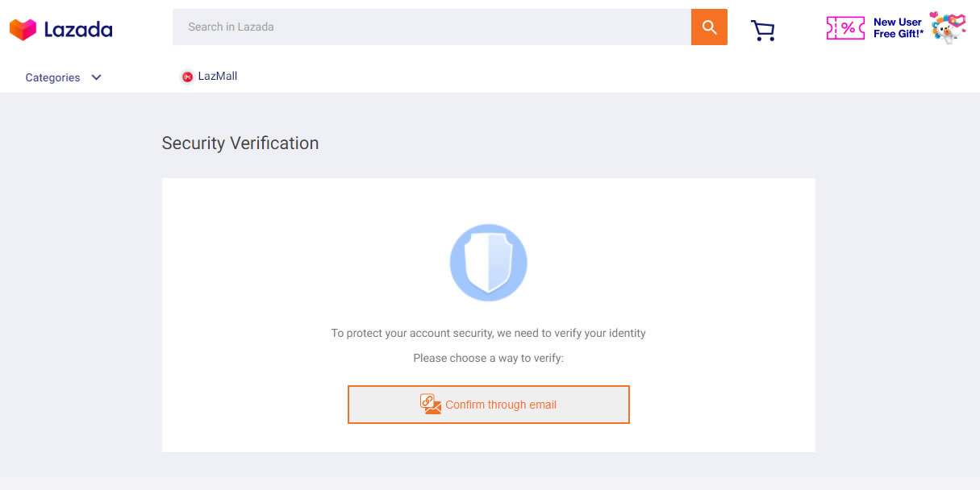Open the shopping cart icon
The image size is (980, 490).
pyautogui.click(x=762, y=31)
